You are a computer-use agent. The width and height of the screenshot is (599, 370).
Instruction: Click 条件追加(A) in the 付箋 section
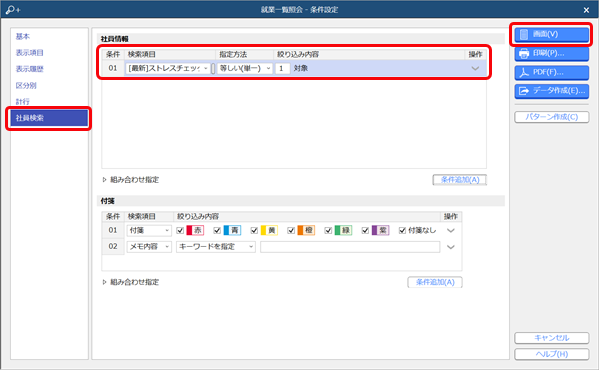tap(435, 282)
